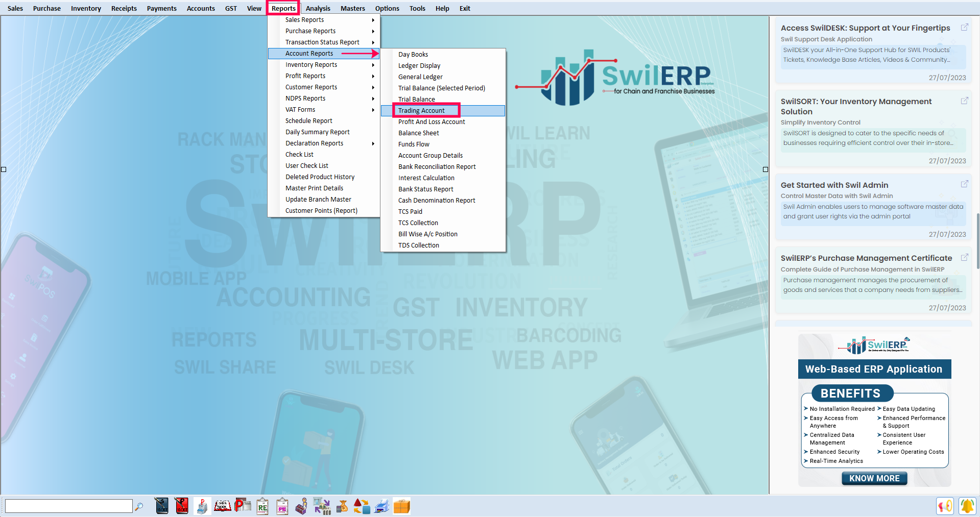Image resolution: width=980 pixels, height=517 pixels.
Task: Click the red P with printer icon
Action: tap(243, 506)
